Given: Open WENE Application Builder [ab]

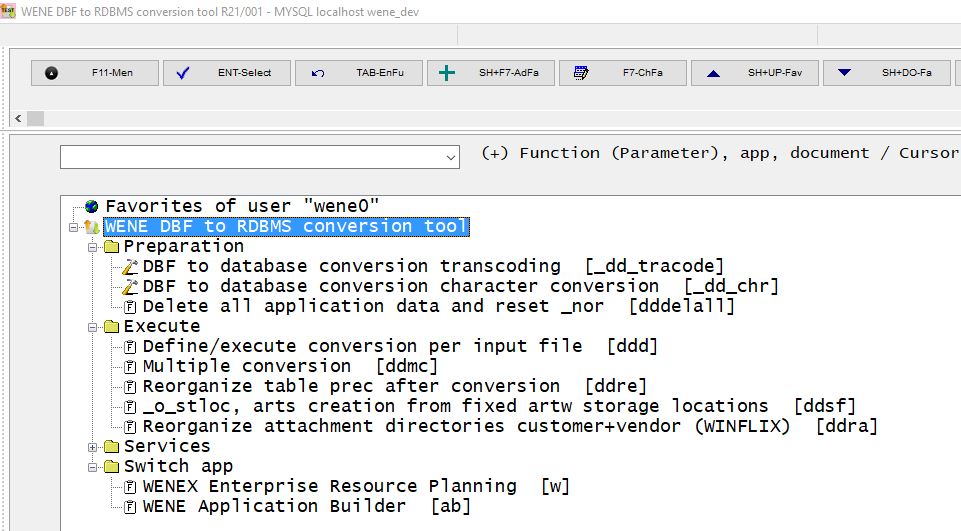Looking at the screenshot, I should 307,506.
